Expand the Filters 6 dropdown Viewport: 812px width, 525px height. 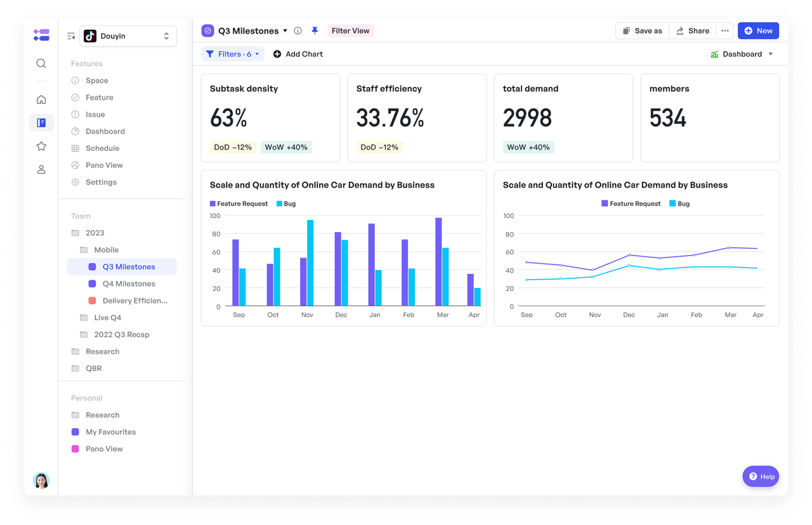[x=233, y=55]
